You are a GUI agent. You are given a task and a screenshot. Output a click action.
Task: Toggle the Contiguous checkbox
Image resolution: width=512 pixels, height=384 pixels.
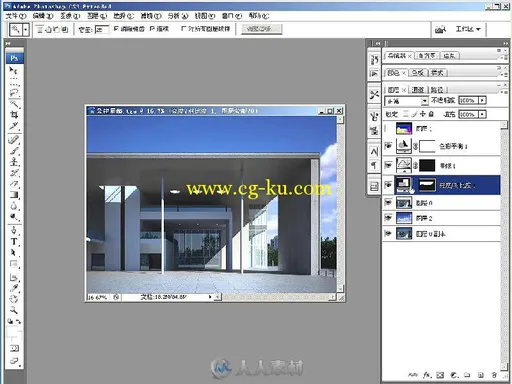pos(152,29)
